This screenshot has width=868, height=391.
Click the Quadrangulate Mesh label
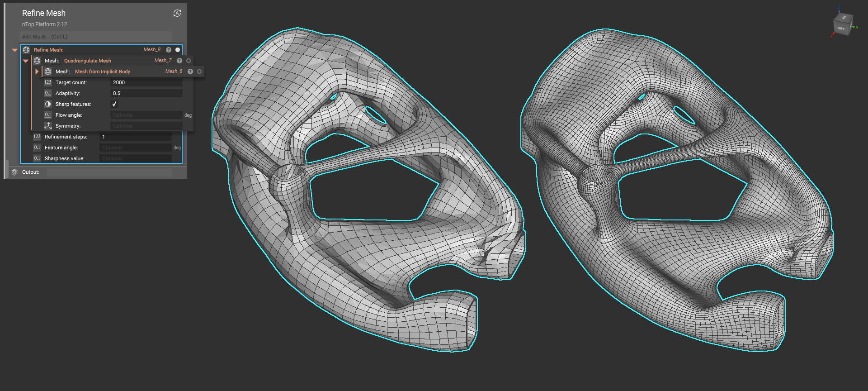pyautogui.click(x=88, y=61)
